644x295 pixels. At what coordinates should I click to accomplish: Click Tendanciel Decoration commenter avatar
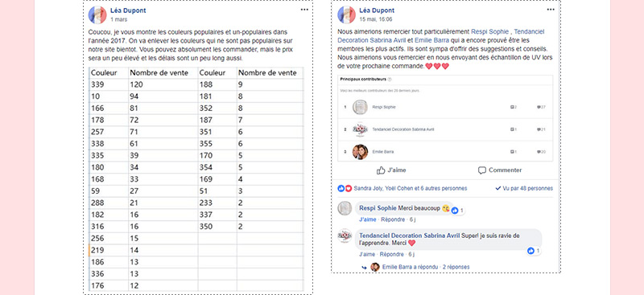(345, 236)
